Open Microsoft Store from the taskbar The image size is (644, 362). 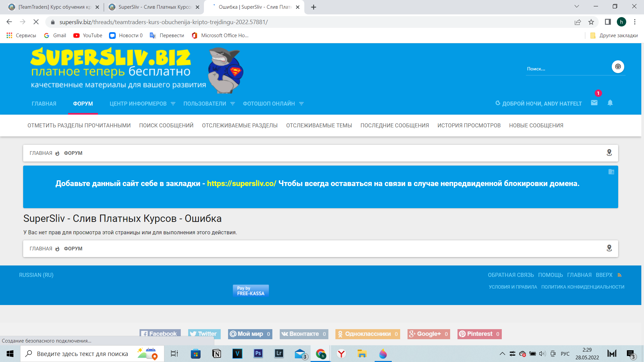[196, 354]
